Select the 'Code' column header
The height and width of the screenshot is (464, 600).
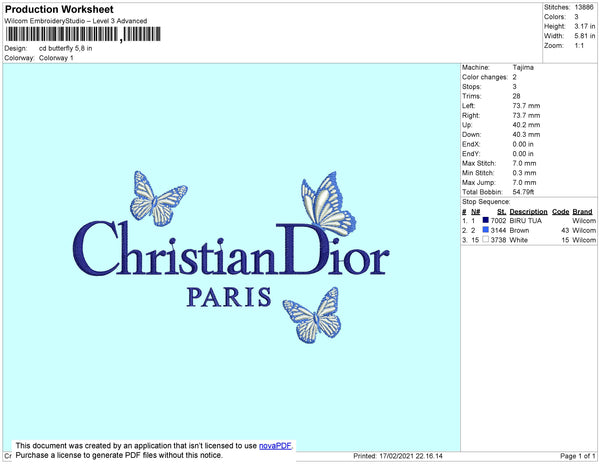tap(561, 212)
